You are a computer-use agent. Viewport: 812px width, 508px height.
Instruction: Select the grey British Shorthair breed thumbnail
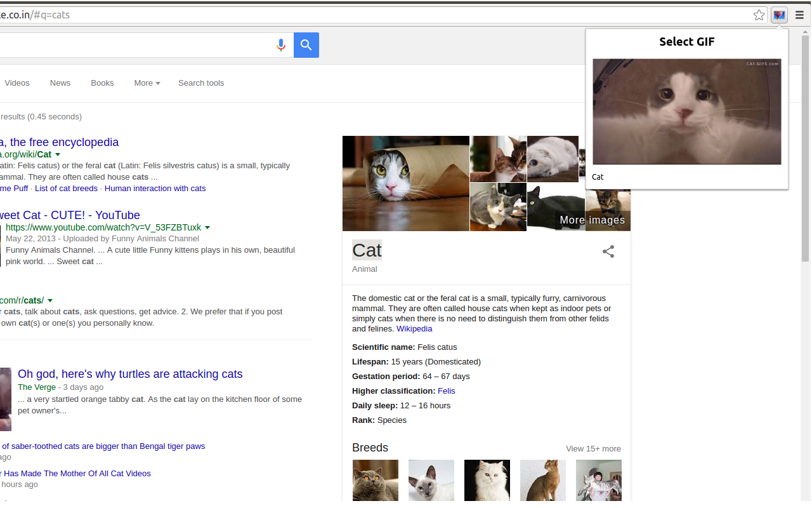click(x=376, y=481)
